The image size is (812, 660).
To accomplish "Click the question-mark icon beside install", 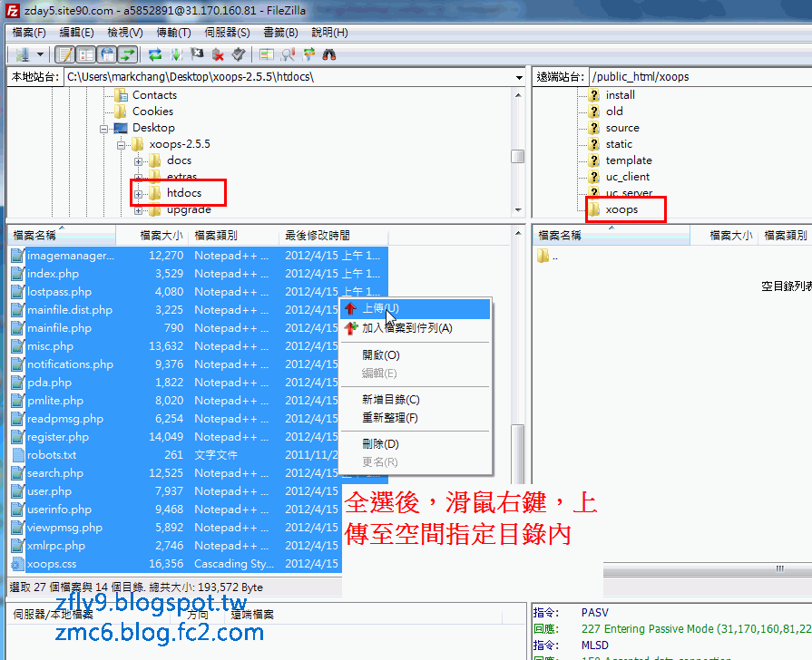I will [x=594, y=95].
